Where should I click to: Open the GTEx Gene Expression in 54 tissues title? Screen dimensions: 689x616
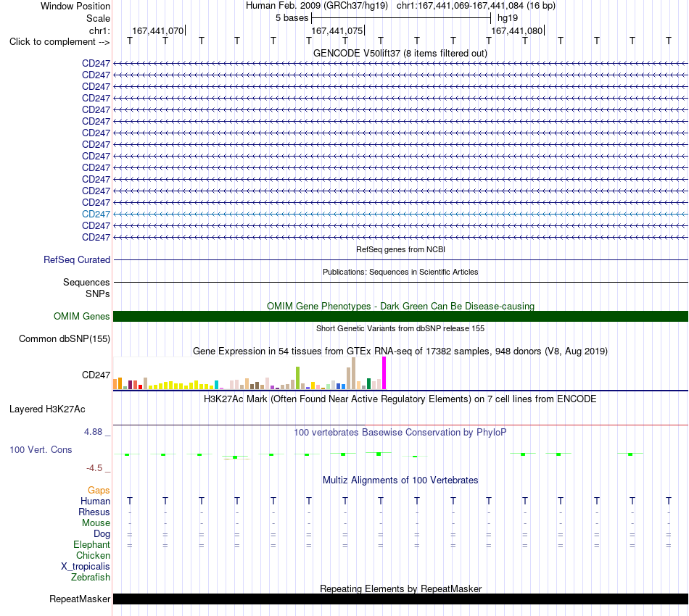point(400,351)
